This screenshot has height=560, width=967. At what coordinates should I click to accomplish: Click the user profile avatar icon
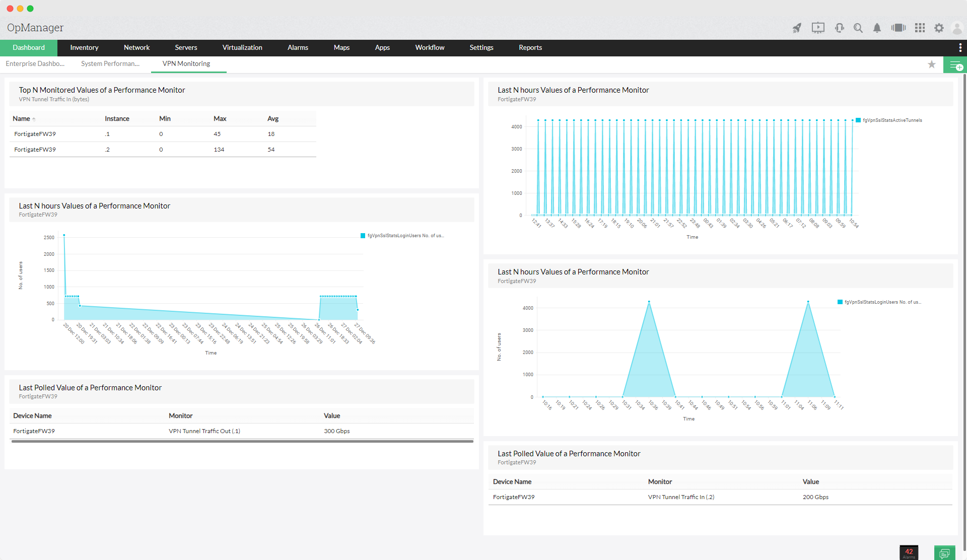coord(957,28)
